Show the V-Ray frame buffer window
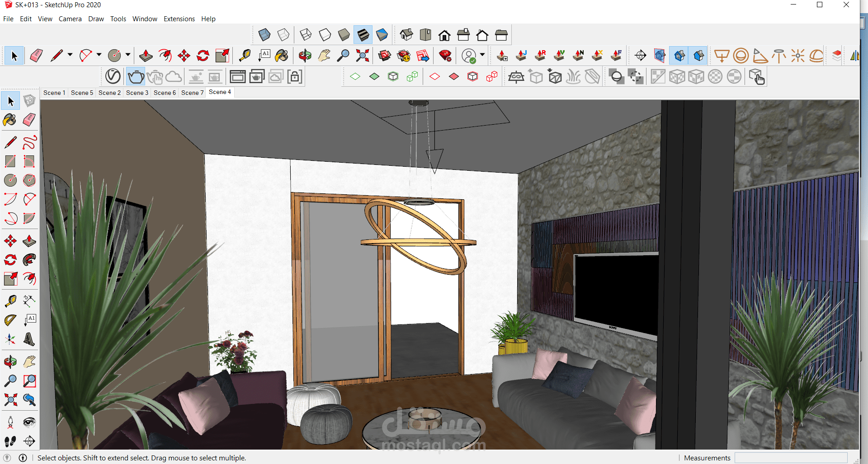 pos(238,77)
